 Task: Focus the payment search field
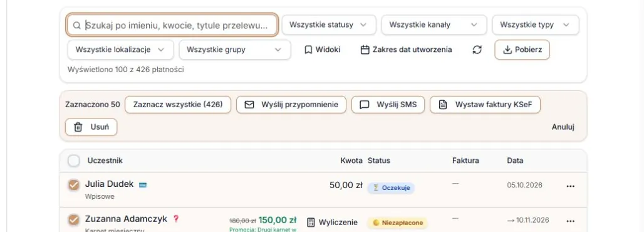click(172, 26)
